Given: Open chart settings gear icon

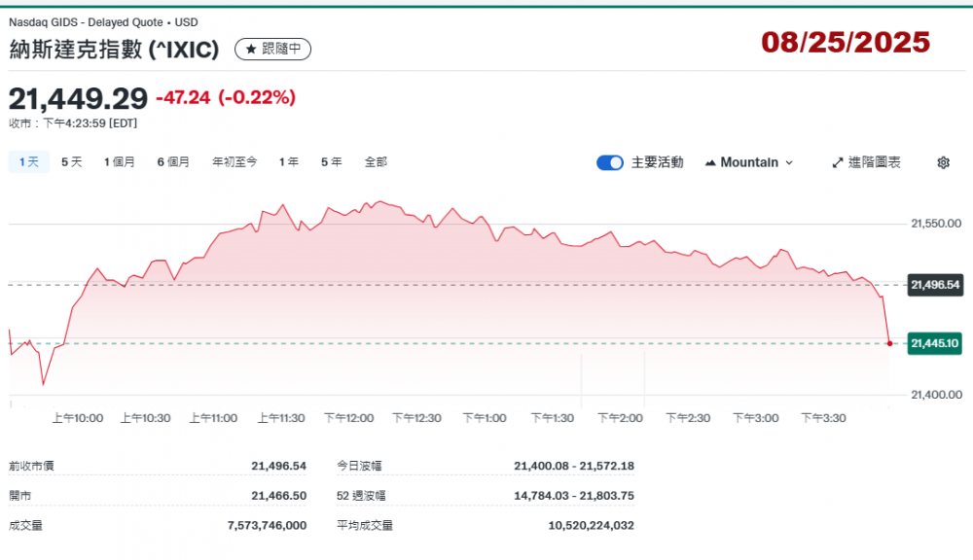Looking at the screenshot, I should 943,162.
